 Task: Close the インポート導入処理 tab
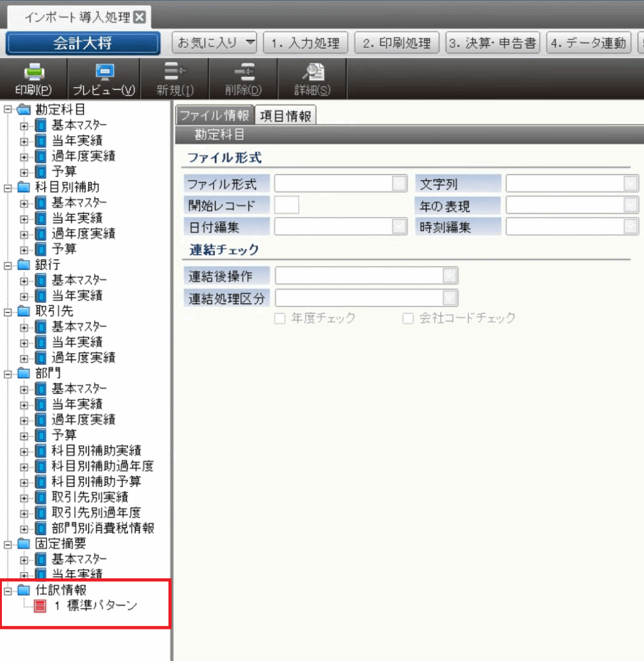click(139, 17)
